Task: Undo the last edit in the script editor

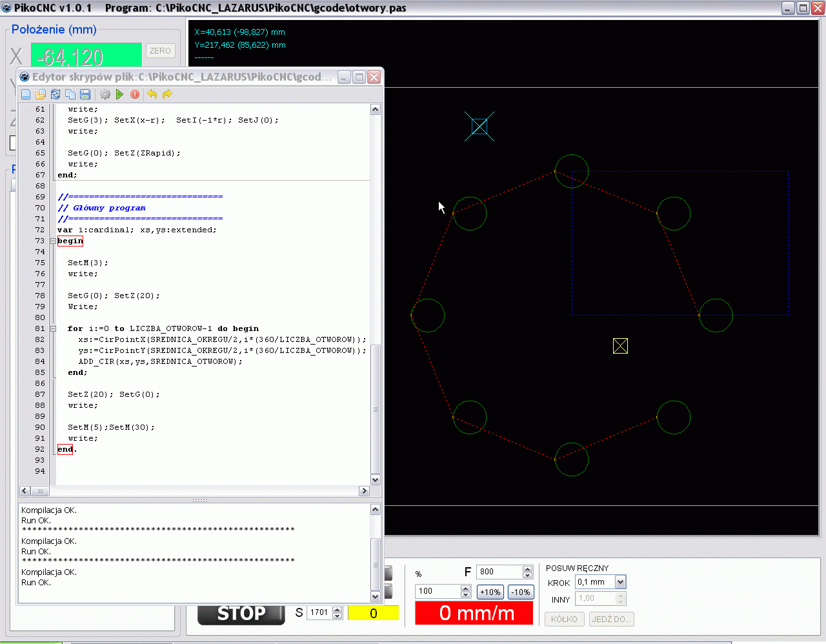Action: click(152, 94)
